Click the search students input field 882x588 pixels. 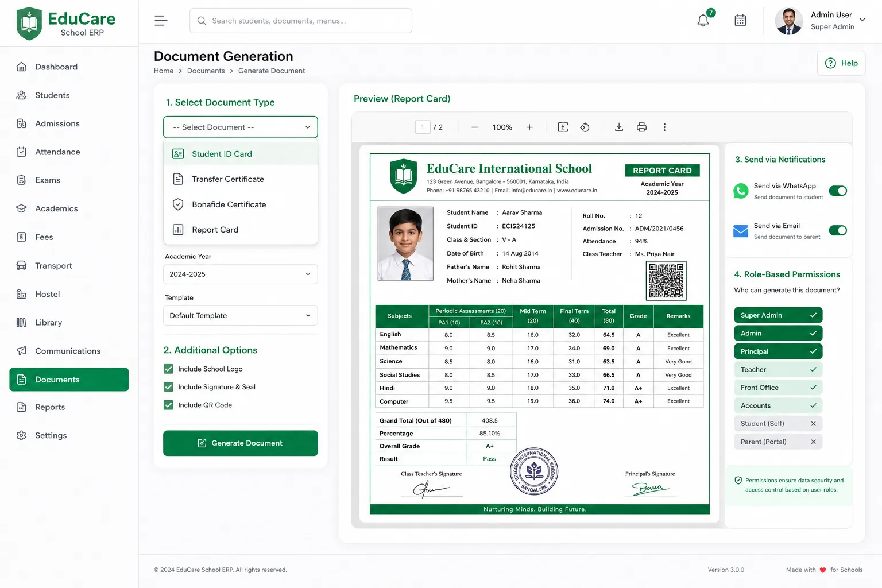(x=301, y=21)
